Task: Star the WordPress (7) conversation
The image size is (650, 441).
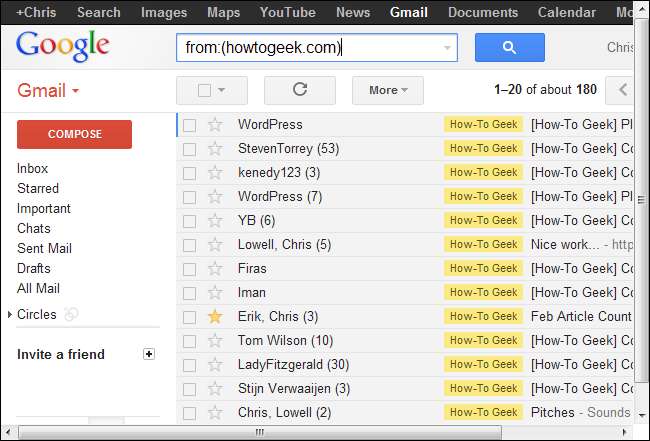Action: point(215,196)
